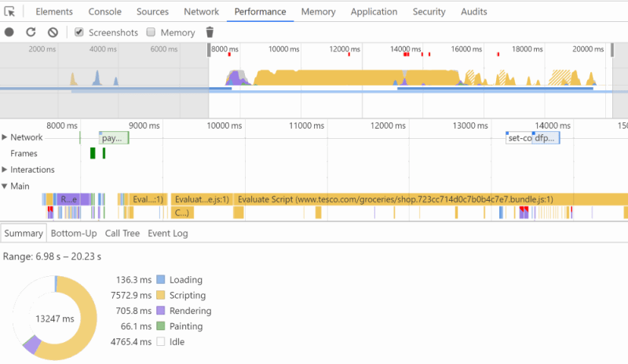The height and width of the screenshot is (364, 628).
Task: Expand the Network track
Action: pyautogui.click(x=5, y=137)
